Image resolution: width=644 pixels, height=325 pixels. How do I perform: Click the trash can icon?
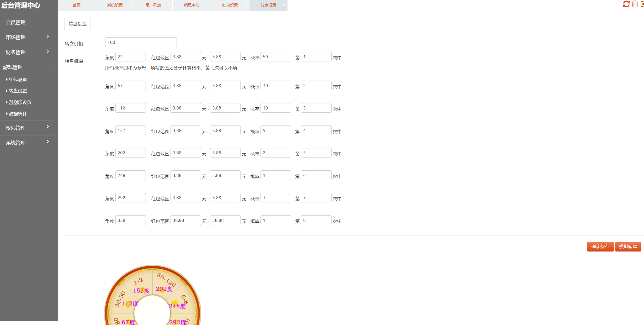tap(635, 4)
